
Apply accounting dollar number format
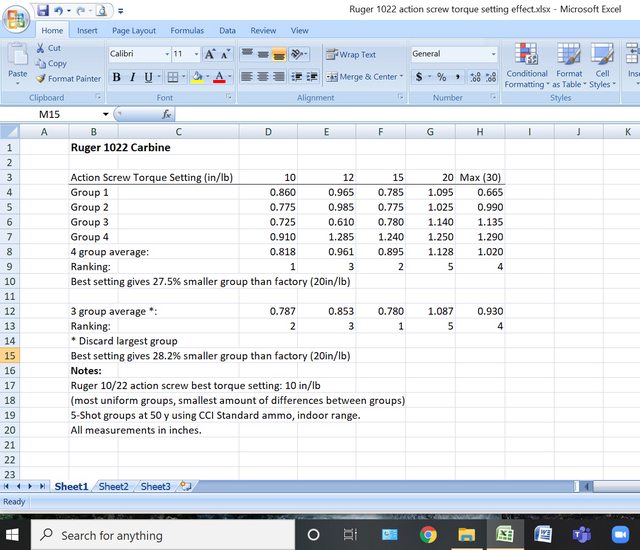419,77
